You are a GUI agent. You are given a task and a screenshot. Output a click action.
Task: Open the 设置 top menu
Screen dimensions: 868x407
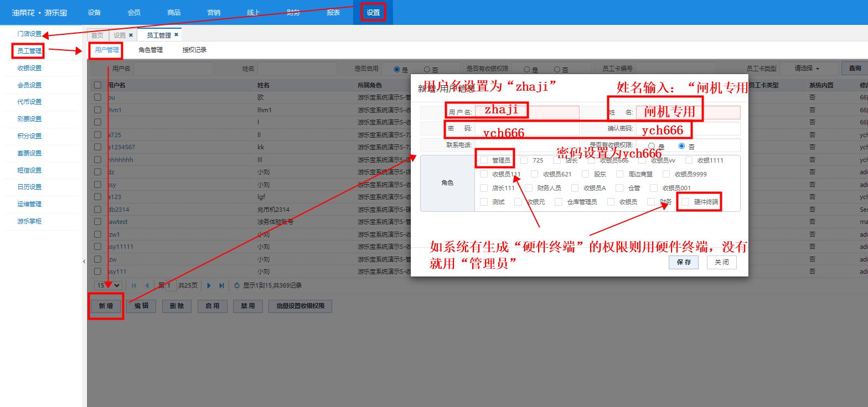(373, 12)
